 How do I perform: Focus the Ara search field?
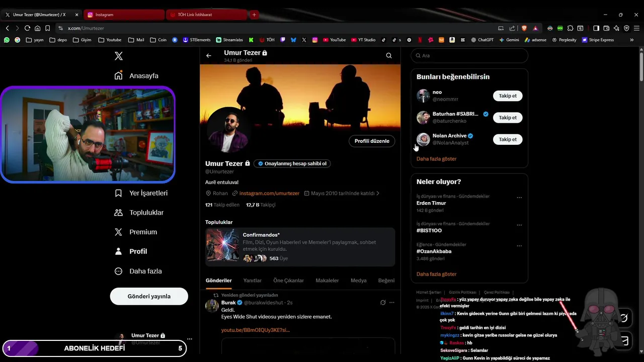[469, 56]
